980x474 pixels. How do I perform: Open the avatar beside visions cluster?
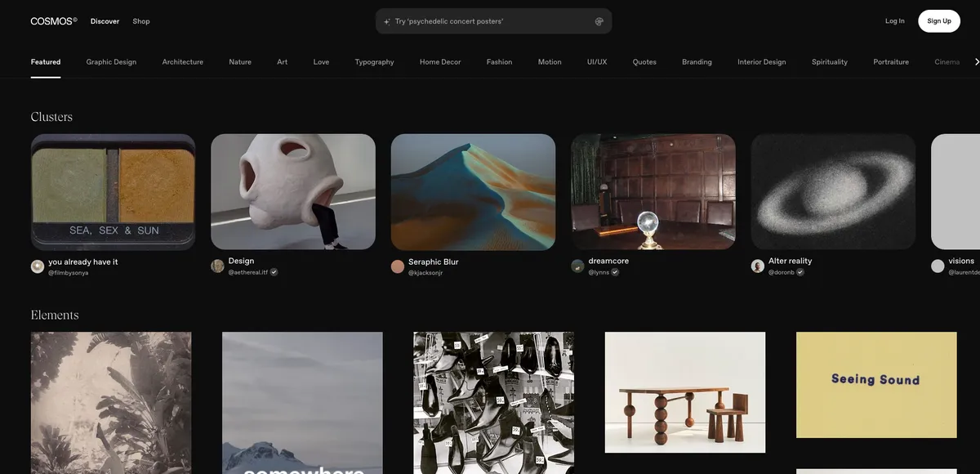click(938, 266)
